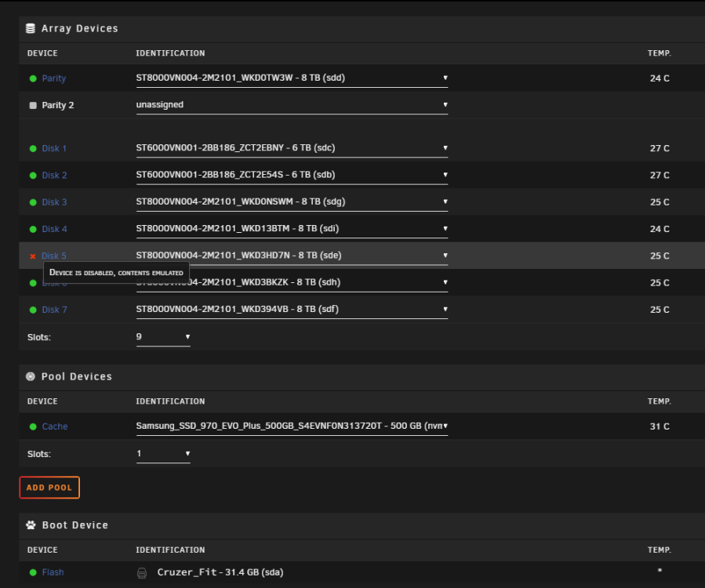Open the Cache pool device link
The image size is (705, 588).
[x=55, y=426]
